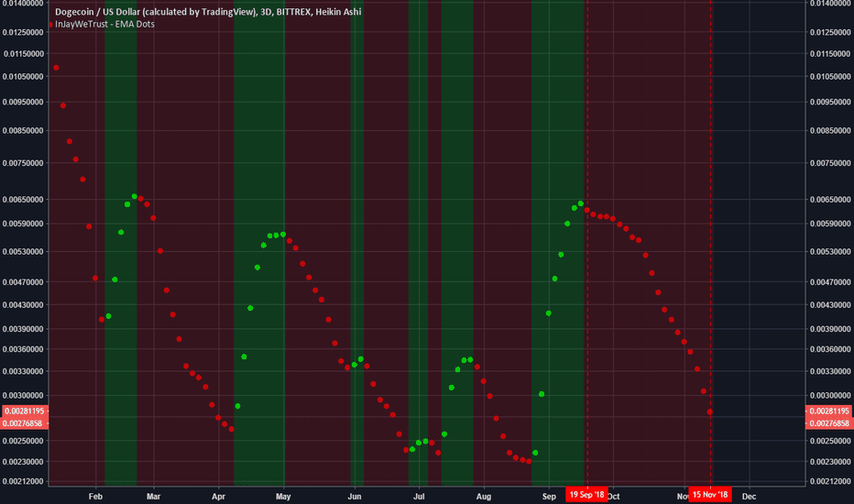Click the Mar label on the time axis
854x504 pixels.
point(154,497)
